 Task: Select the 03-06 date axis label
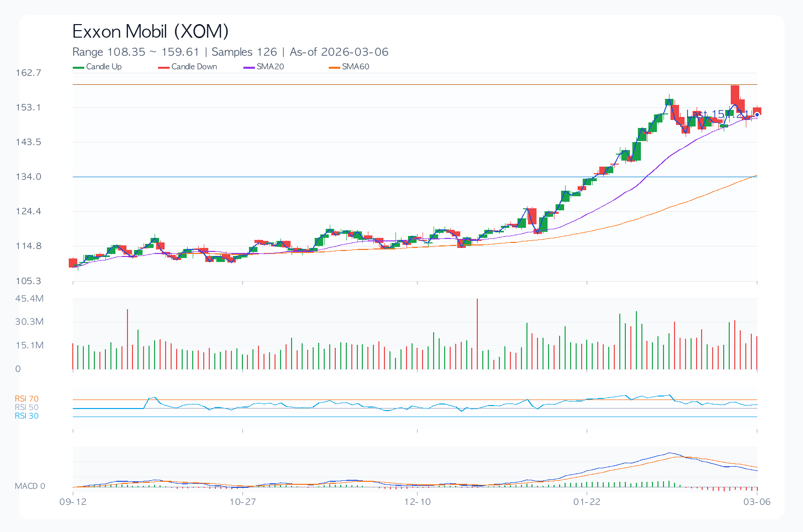(x=757, y=502)
